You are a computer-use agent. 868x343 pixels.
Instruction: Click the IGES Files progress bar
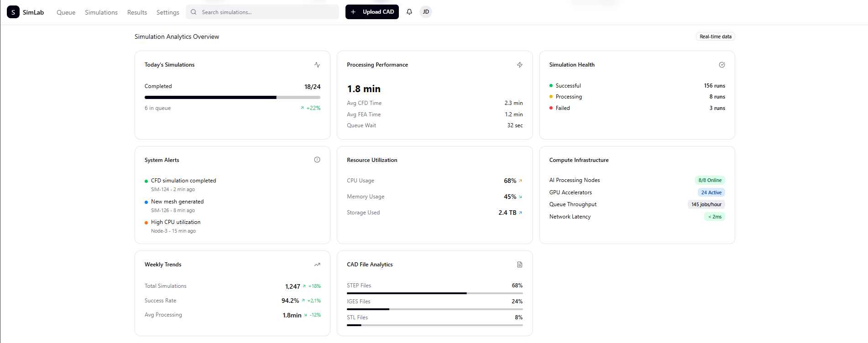[x=434, y=309]
